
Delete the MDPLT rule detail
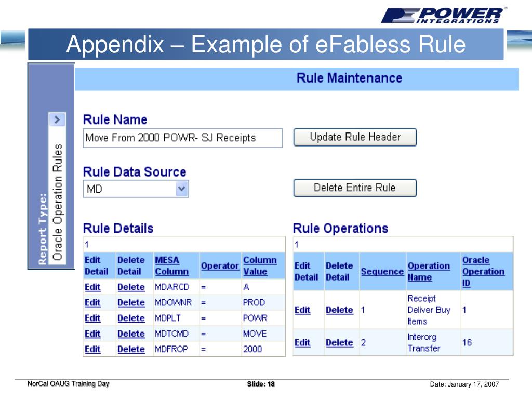pos(131,318)
